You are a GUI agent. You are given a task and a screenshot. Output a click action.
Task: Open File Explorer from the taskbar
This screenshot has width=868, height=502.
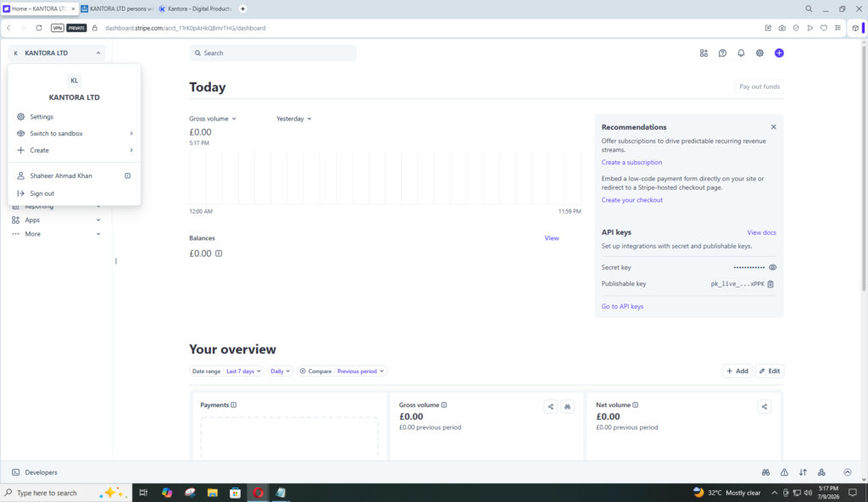click(x=213, y=493)
